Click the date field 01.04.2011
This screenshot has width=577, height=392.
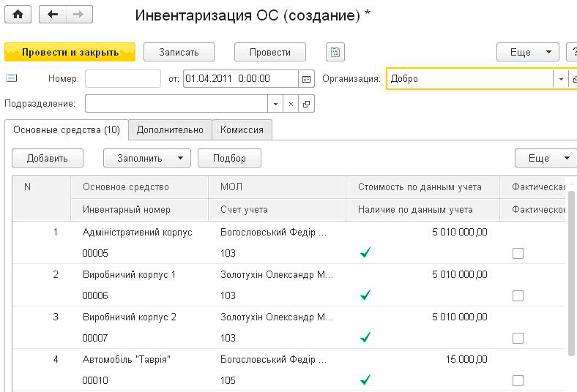241,79
